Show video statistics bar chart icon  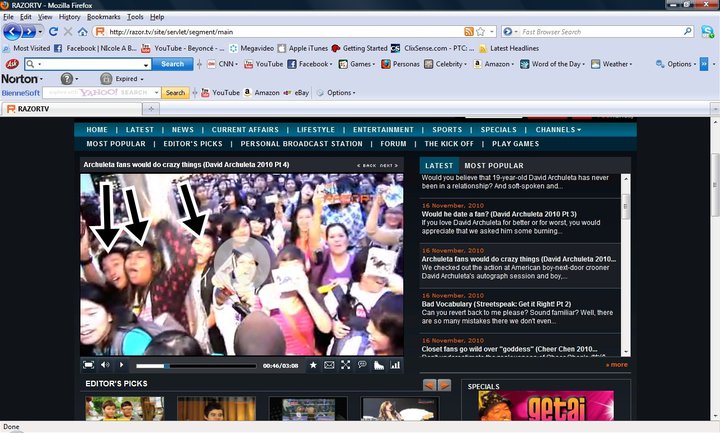395,365
